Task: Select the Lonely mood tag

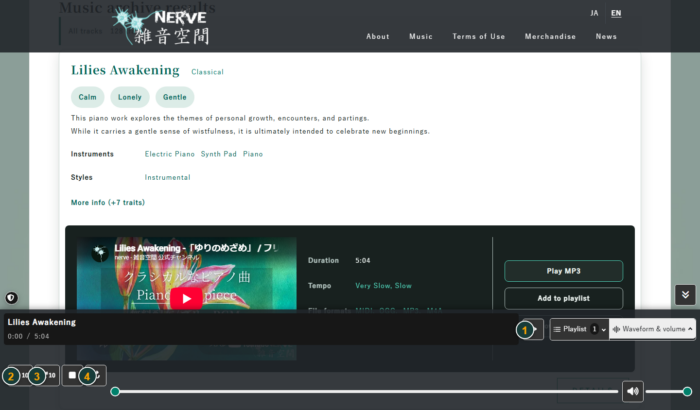Action: click(129, 97)
